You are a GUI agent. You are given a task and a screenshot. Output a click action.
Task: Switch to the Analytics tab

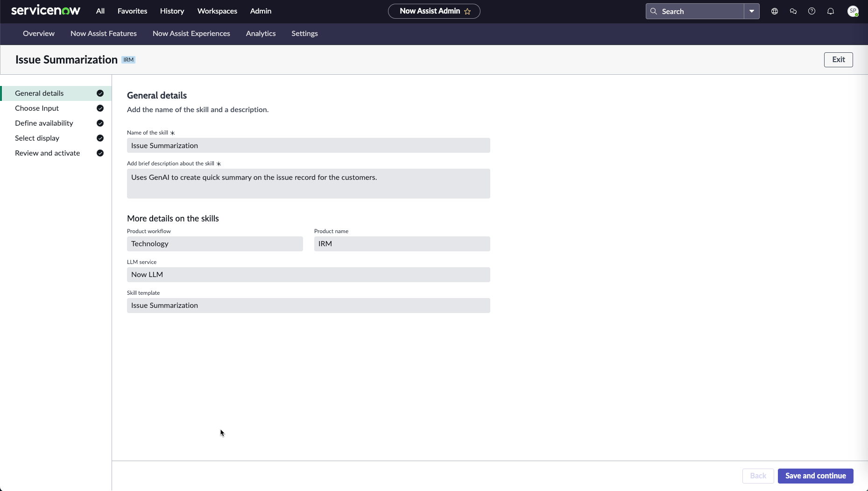click(x=261, y=34)
